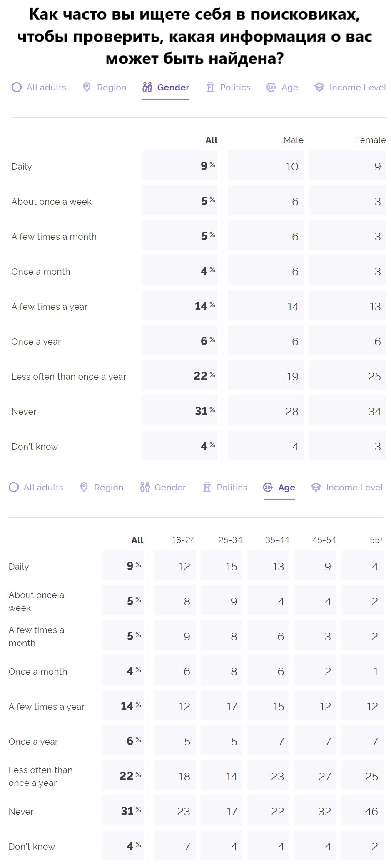Click the Gender people icon in bottom filter row
This screenshot has height=868, width=391.
click(x=144, y=488)
